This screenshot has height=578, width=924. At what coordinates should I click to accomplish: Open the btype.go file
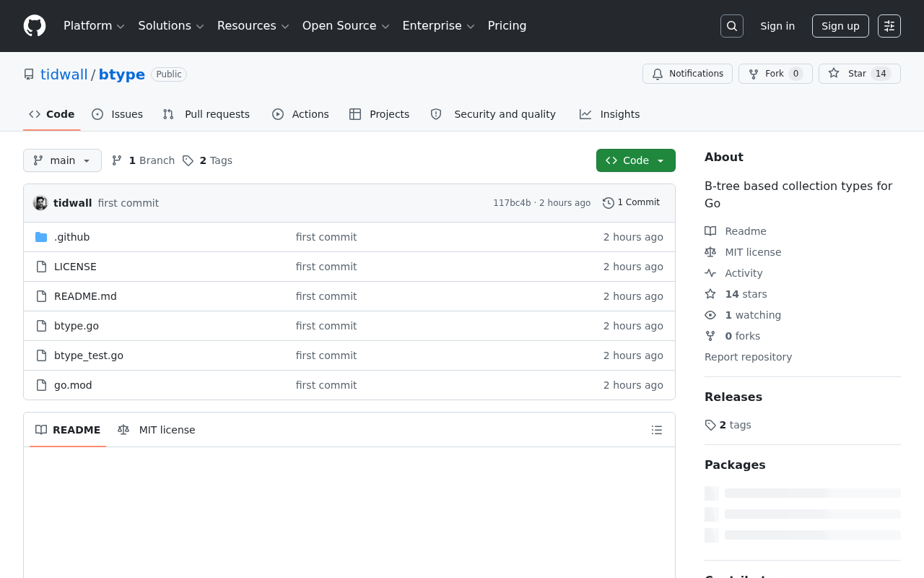tap(77, 326)
